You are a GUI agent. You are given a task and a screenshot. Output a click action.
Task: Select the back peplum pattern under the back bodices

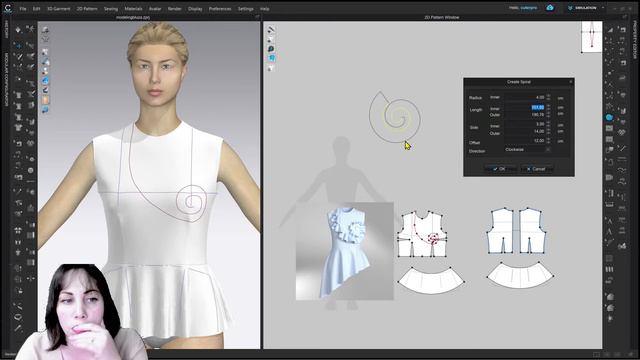520,276
